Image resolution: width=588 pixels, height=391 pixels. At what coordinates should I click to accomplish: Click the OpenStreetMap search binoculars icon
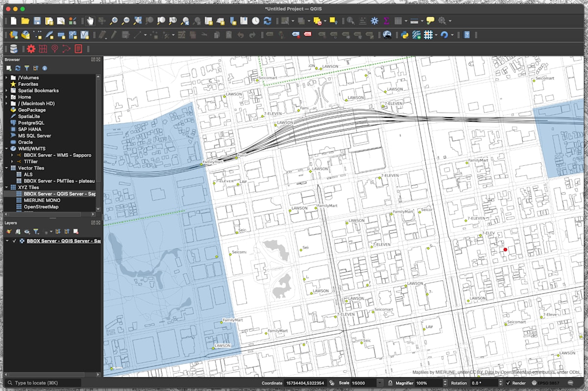pos(387,35)
